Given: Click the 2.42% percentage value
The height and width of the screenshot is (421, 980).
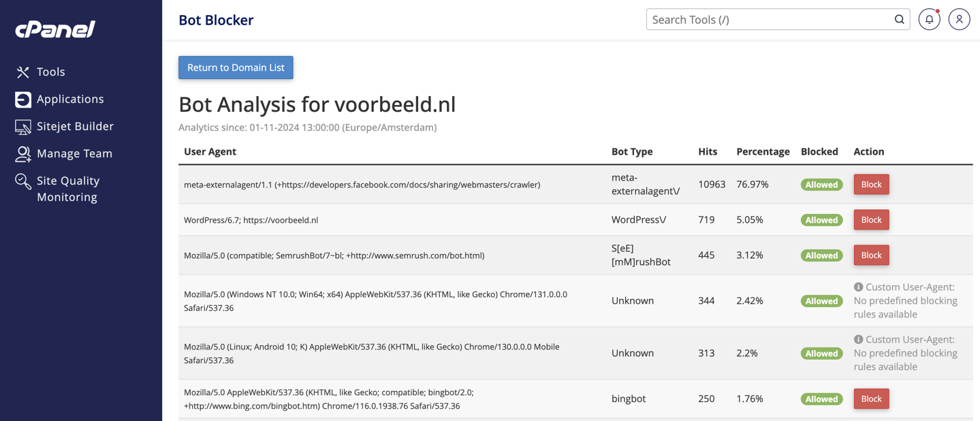Looking at the screenshot, I should [x=750, y=301].
